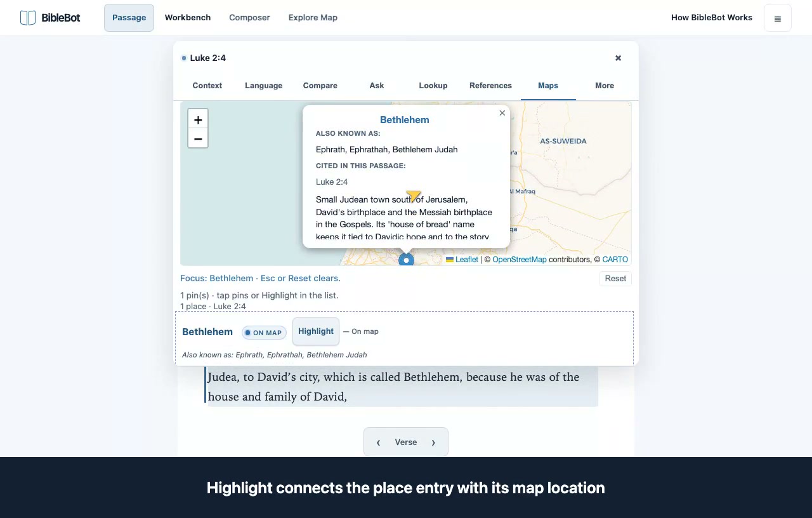Select the Workbench navigation item

click(x=188, y=18)
